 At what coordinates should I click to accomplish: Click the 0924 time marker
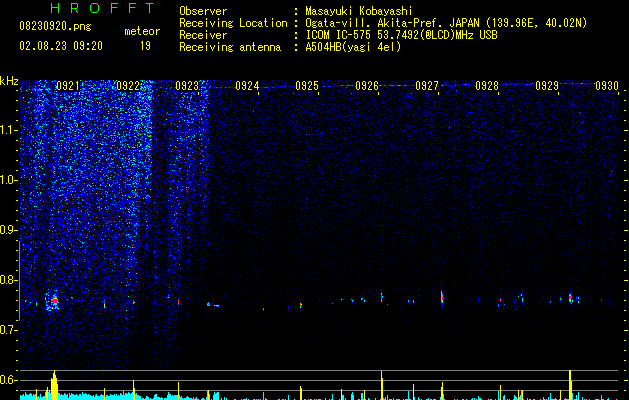(247, 85)
